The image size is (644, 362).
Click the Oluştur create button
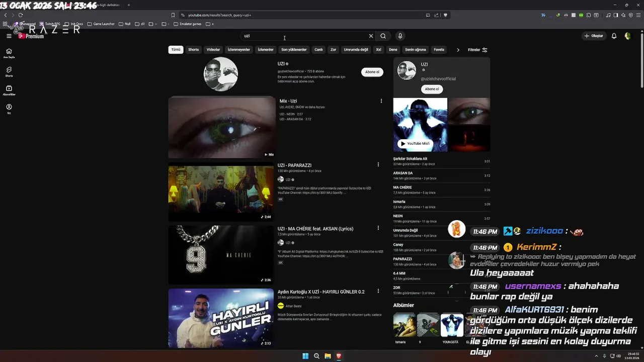594,36
